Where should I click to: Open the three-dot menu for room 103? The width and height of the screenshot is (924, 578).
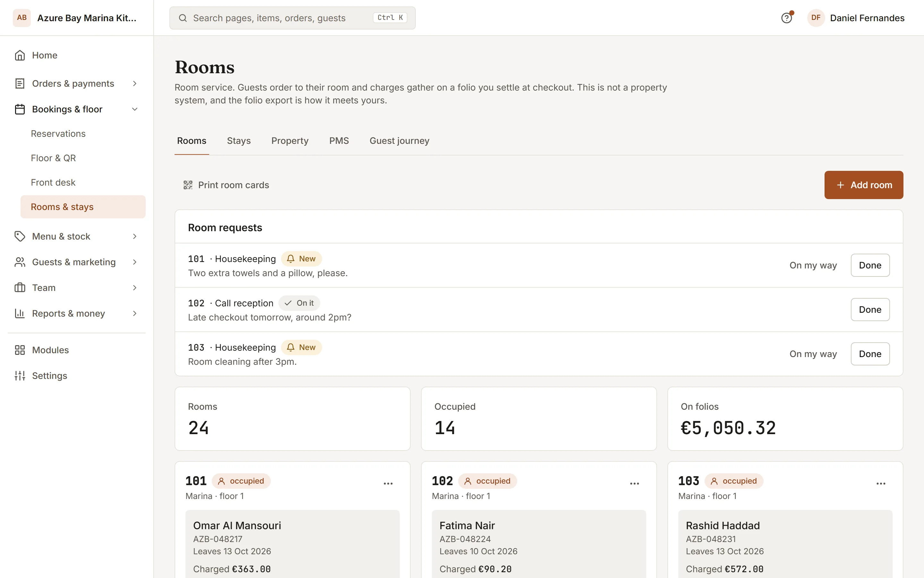[x=881, y=484]
